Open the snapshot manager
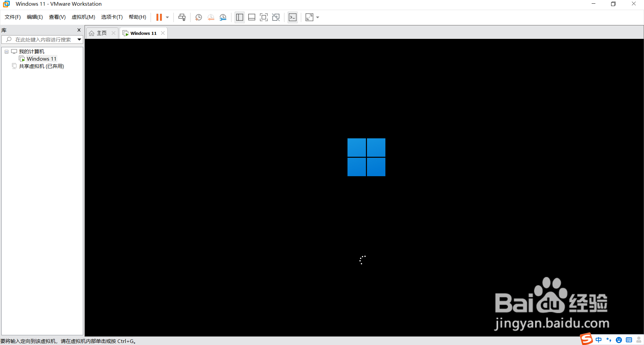The height and width of the screenshot is (345, 644). [223, 17]
